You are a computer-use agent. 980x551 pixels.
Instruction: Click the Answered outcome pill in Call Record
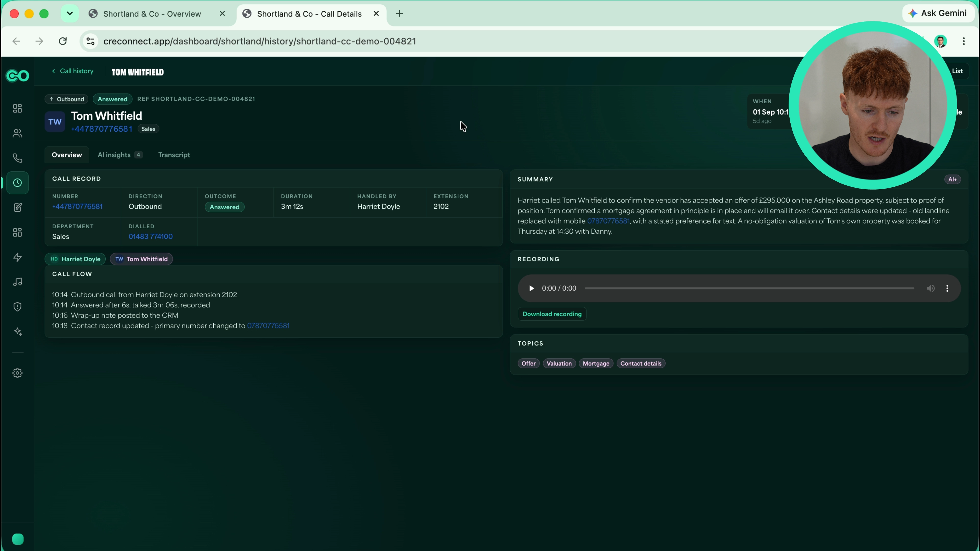pyautogui.click(x=225, y=207)
